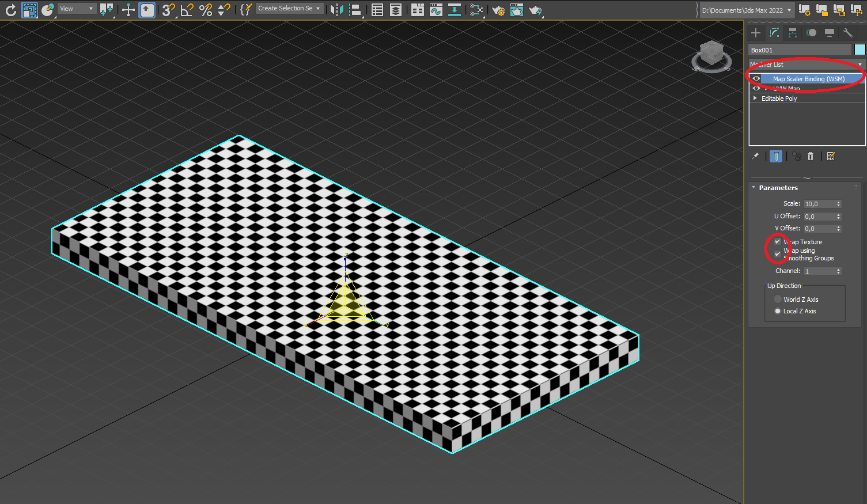
Task: Toggle the Ribbon display
Action: (418, 10)
